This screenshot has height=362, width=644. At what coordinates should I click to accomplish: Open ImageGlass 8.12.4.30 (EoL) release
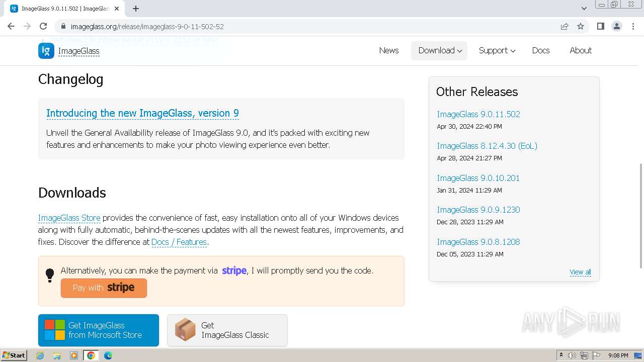(x=487, y=146)
